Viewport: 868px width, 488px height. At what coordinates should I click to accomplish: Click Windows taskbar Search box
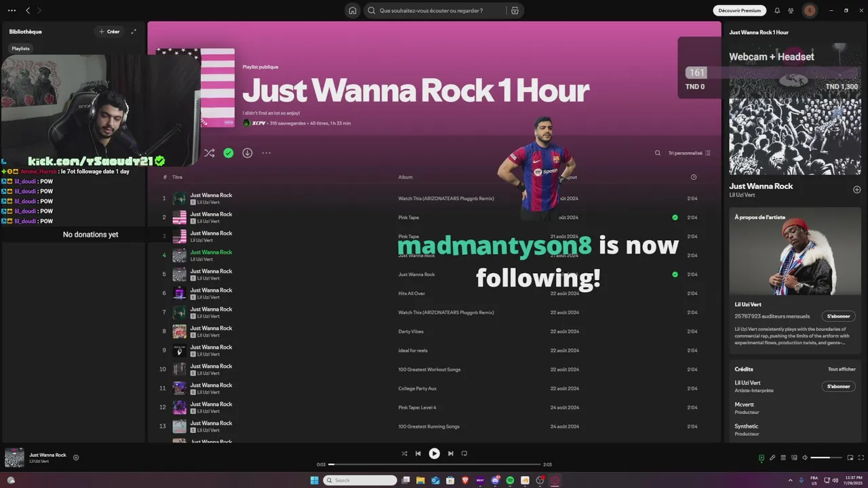(x=360, y=480)
